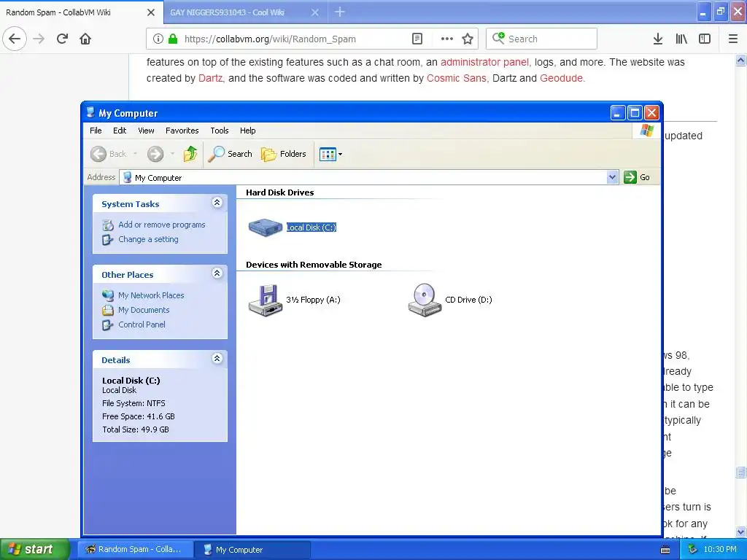Open Firefox home page
This screenshot has height=560, width=747.
click(x=85, y=39)
